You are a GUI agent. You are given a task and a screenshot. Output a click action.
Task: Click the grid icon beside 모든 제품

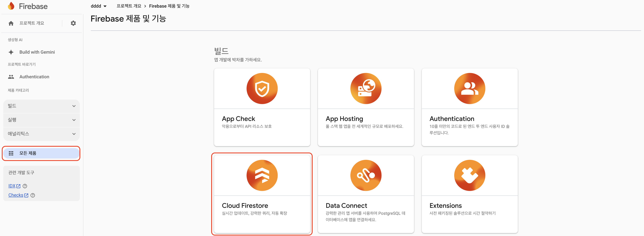click(x=11, y=153)
